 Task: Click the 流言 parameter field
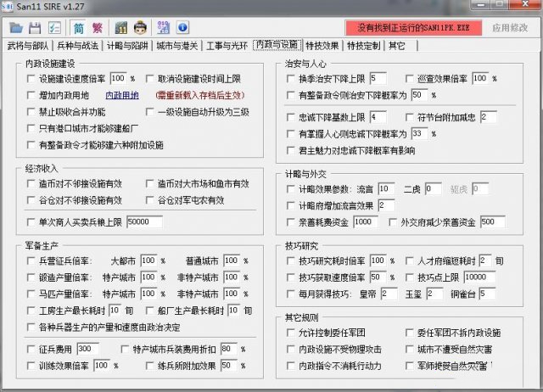[386, 188]
